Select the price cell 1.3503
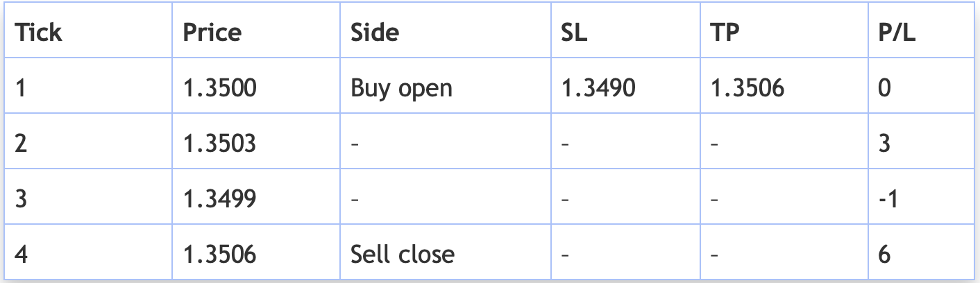 tap(219, 144)
